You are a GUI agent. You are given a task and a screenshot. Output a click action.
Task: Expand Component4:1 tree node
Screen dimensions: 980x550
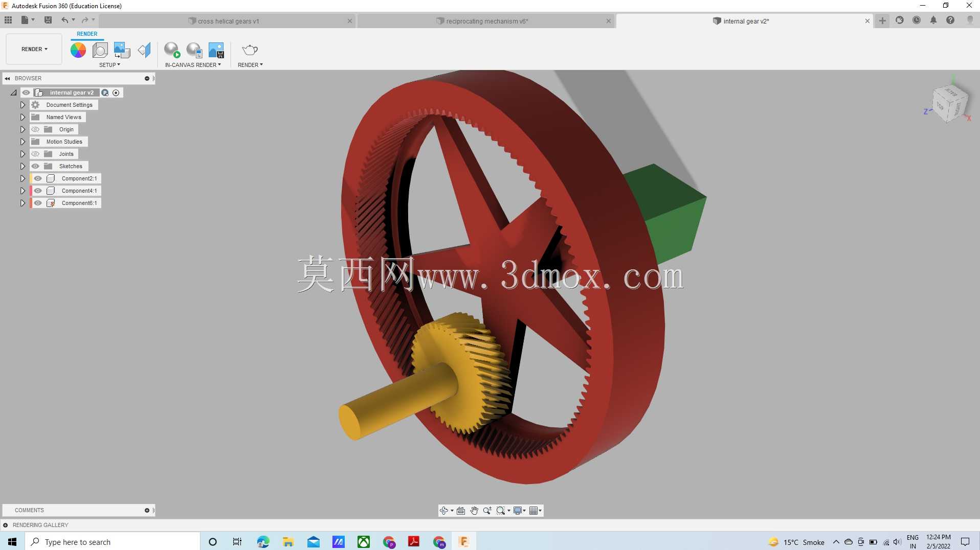coord(23,191)
